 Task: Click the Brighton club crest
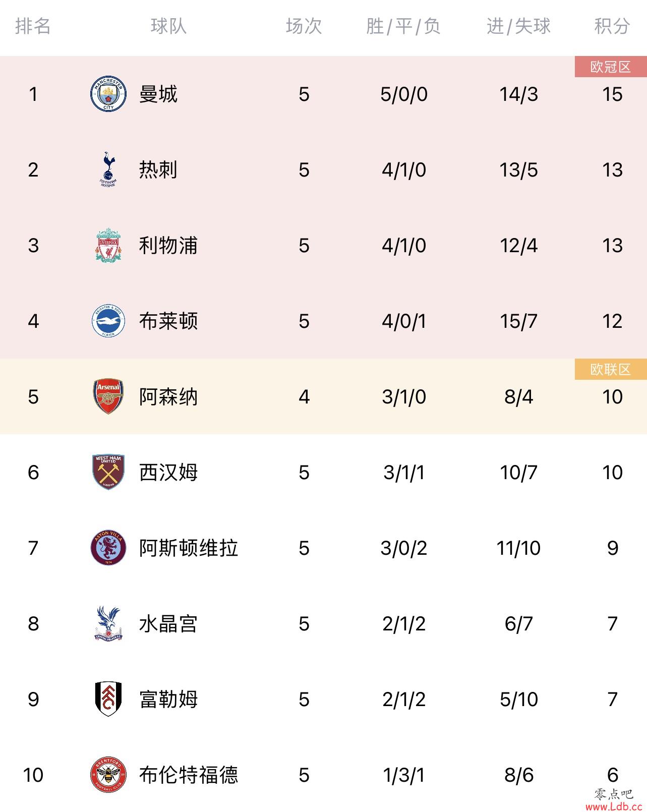click(x=108, y=321)
